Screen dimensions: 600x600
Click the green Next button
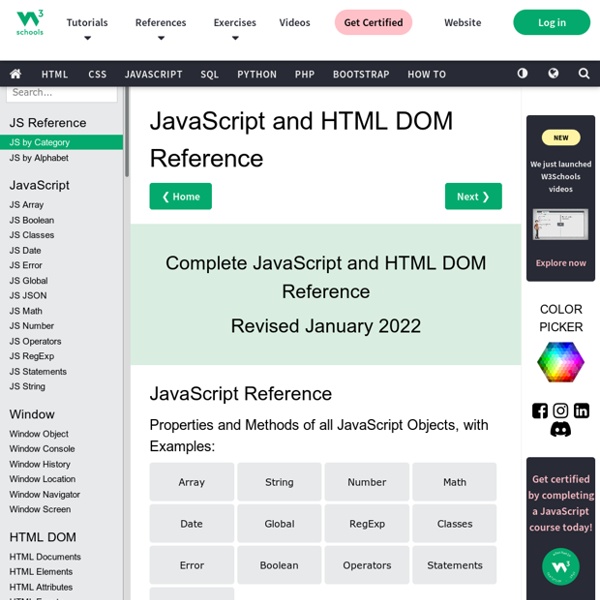click(x=473, y=196)
